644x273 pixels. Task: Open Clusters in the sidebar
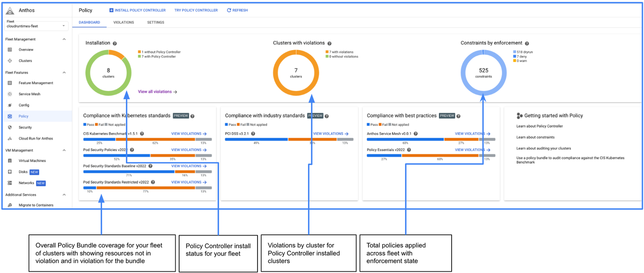[25, 61]
